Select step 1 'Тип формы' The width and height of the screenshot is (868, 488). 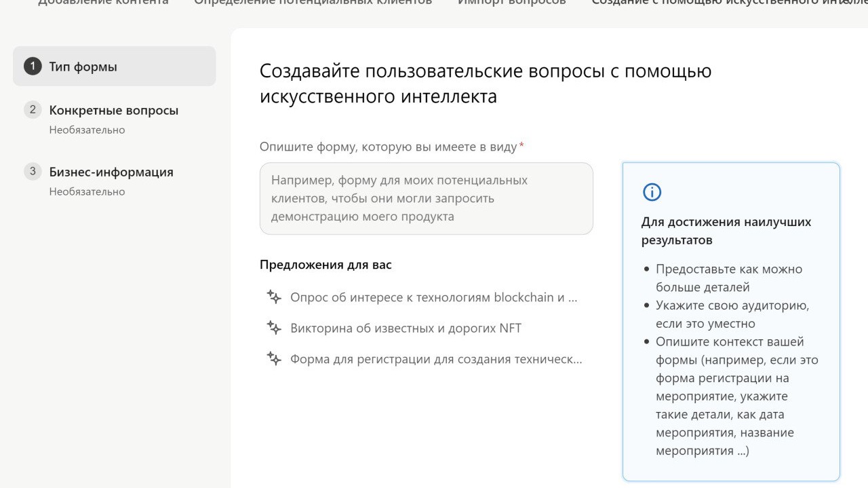[114, 67]
